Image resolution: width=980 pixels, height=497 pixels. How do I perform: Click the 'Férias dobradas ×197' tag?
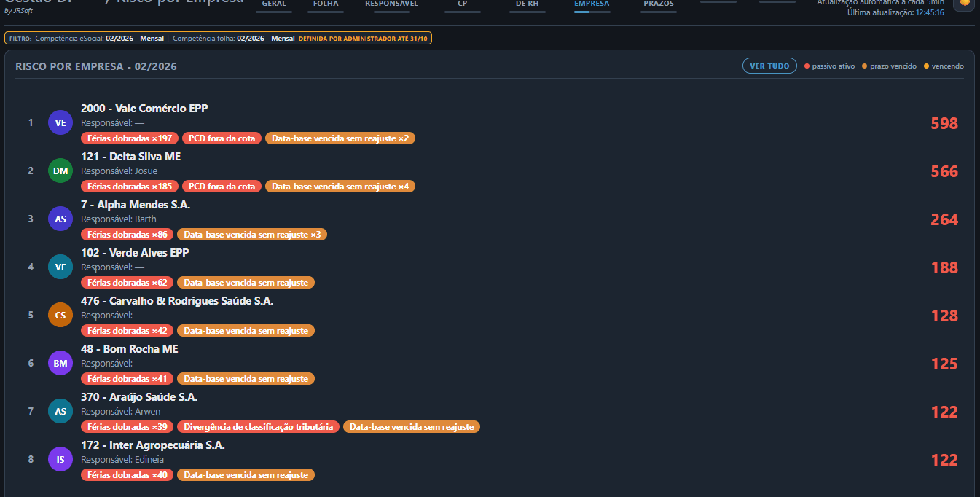click(x=130, y=138)
